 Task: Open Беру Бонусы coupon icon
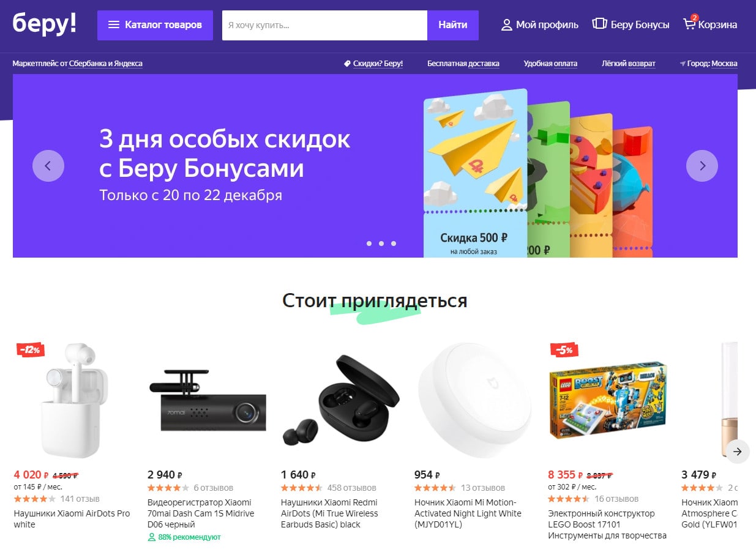click(599, 24)
